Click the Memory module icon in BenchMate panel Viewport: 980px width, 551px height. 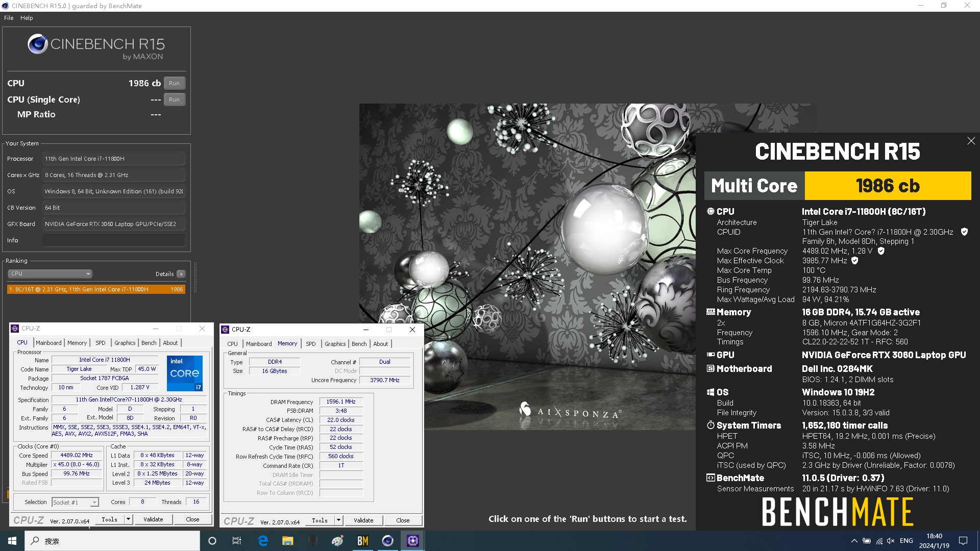[x=710, y=312]
